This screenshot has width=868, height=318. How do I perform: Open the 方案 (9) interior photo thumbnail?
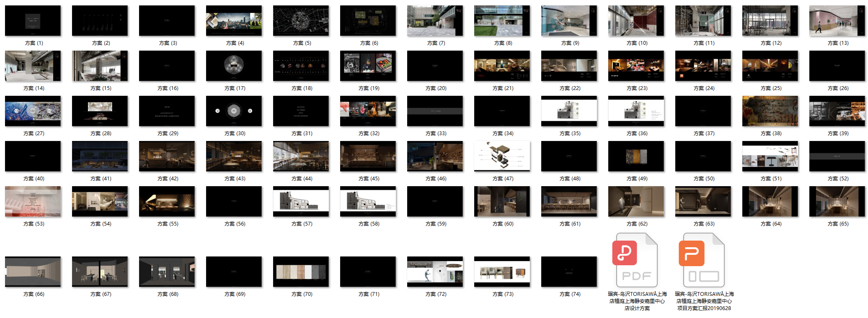coord(569,21)
